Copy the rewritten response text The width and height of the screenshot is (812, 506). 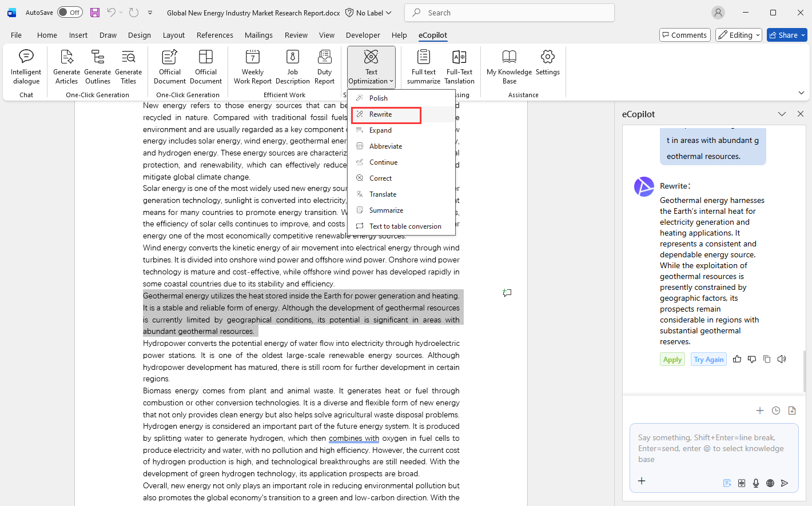point(767,359)
